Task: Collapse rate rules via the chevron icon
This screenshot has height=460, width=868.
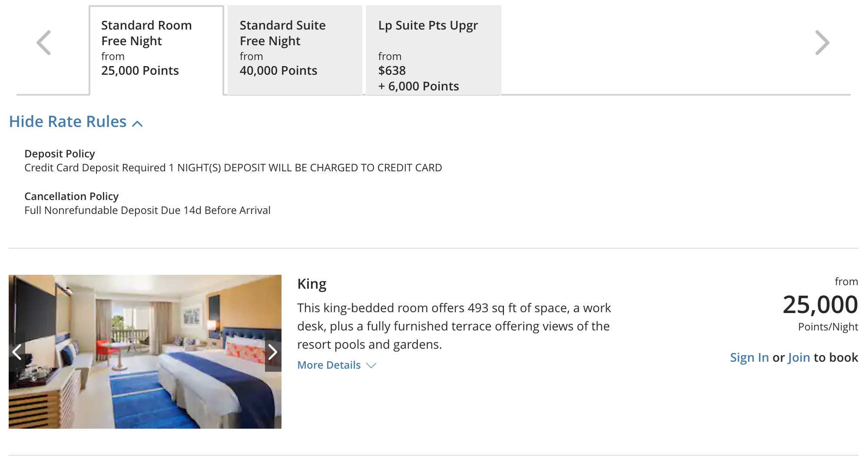Action: click(137, 124)
